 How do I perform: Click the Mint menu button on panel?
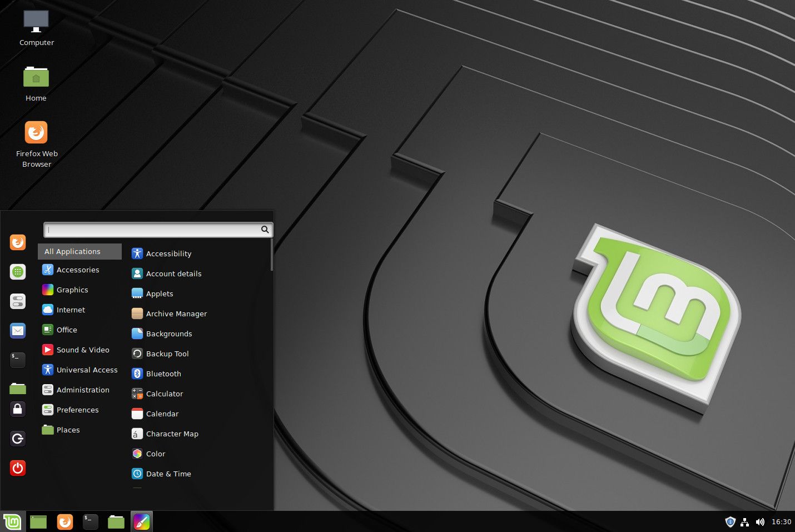point(12,521)
